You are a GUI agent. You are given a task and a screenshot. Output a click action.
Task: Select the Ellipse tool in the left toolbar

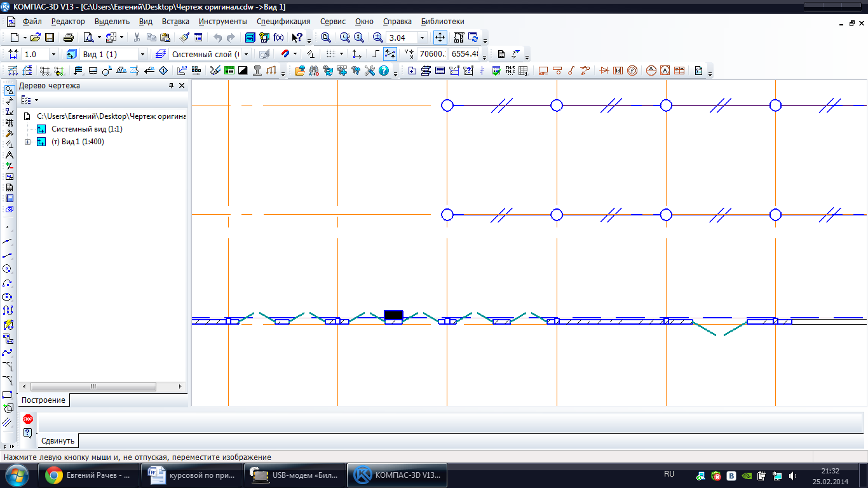[x=8, y=297]
